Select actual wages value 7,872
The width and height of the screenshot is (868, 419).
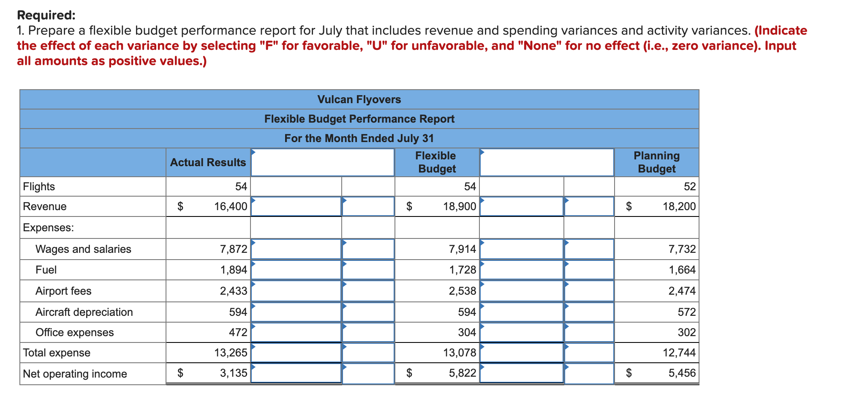click(234, 249)
